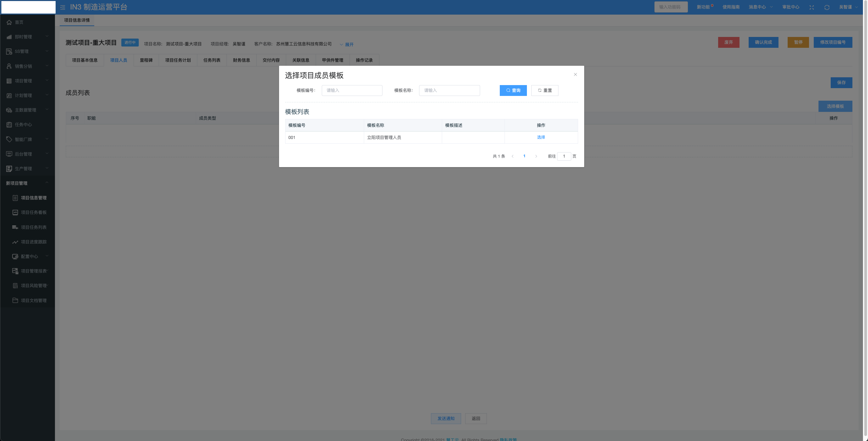Click 选择 link for template 001
868x441 pixels.
tap(541, 137)
